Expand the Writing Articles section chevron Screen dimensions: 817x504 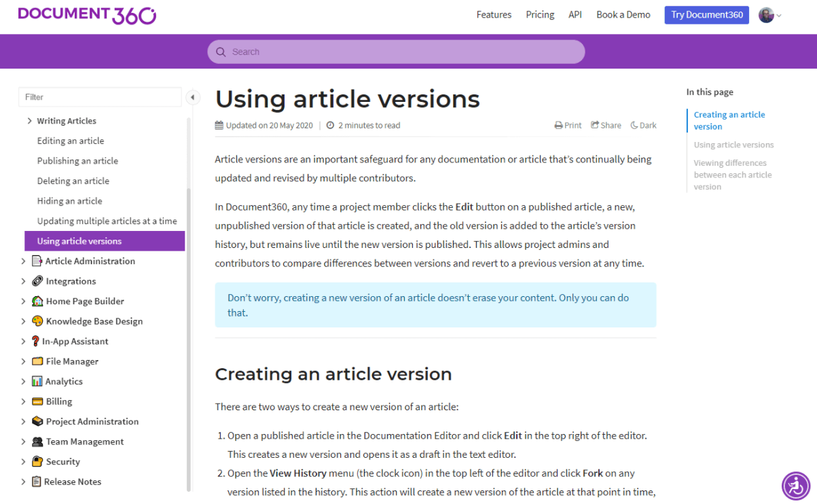29,121
